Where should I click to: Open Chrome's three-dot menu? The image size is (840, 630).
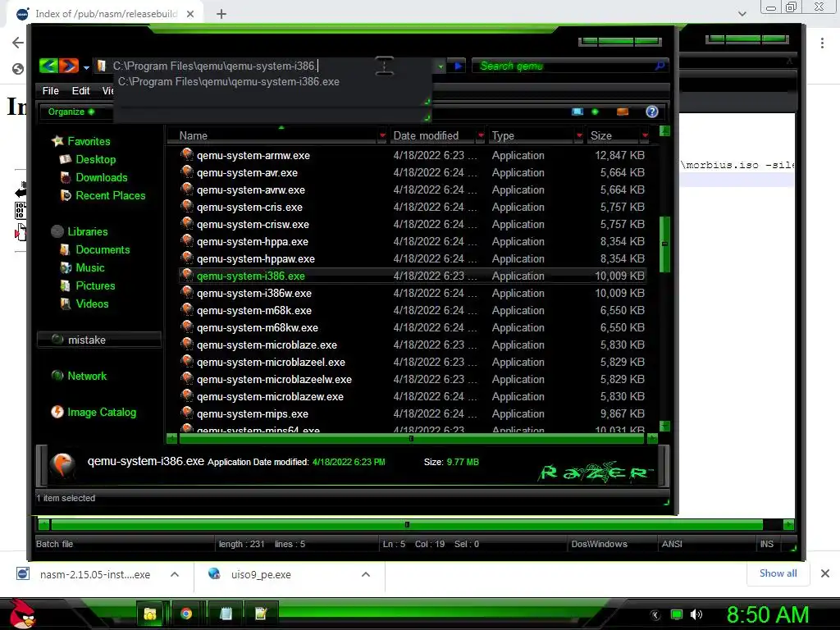coord(822,43)
